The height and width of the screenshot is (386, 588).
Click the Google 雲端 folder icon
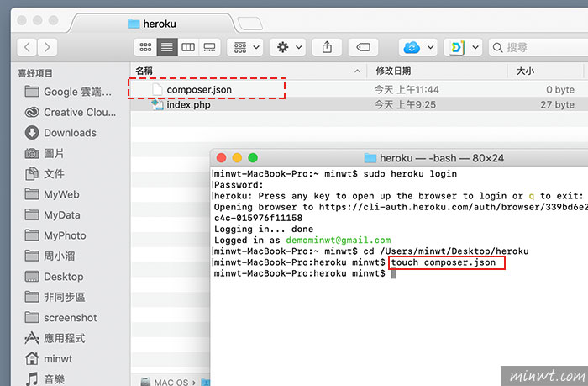(x=32, y=91)
